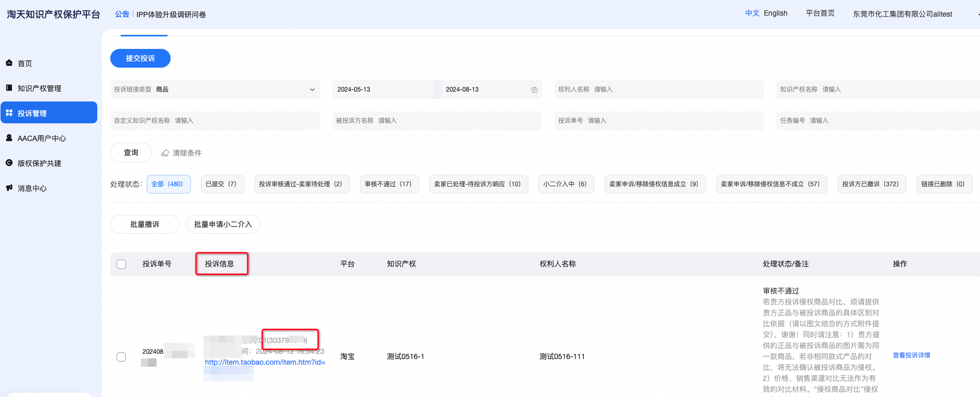
Task: Open the 2024-08-13 end date picker
Action: pos(484,89)
